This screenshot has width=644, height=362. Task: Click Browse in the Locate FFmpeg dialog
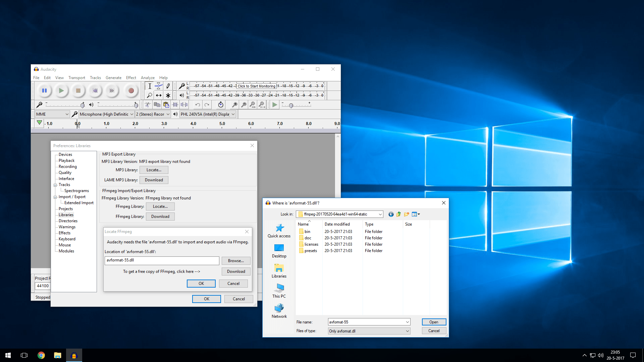pos(235,260)
